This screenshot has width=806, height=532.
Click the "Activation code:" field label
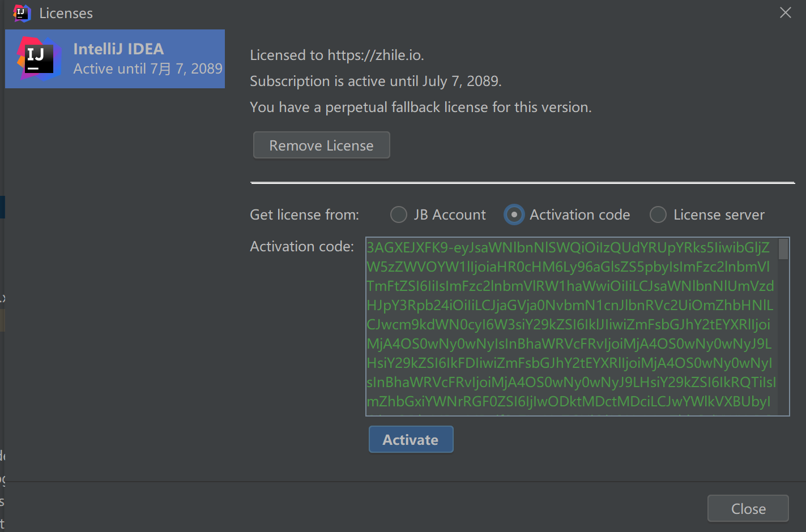(302, 246)
